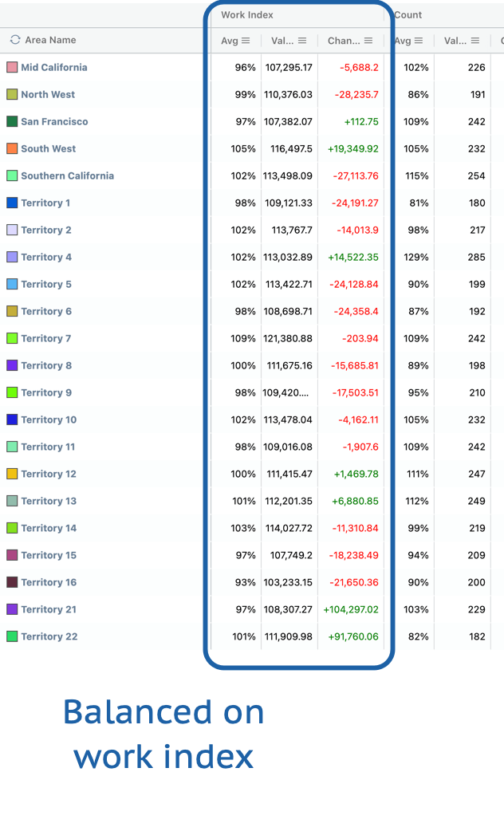The height and width of the screenshot is (835, 504).
Task: Click the Territory 5 color swatch
Action: 12,285
